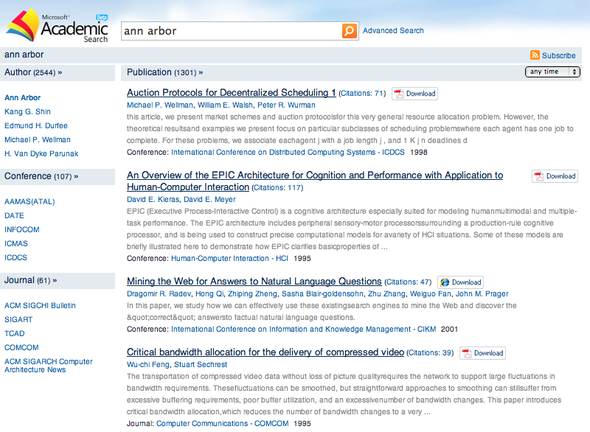View the 47 citations of Mining the Web

tap(408, 282)
